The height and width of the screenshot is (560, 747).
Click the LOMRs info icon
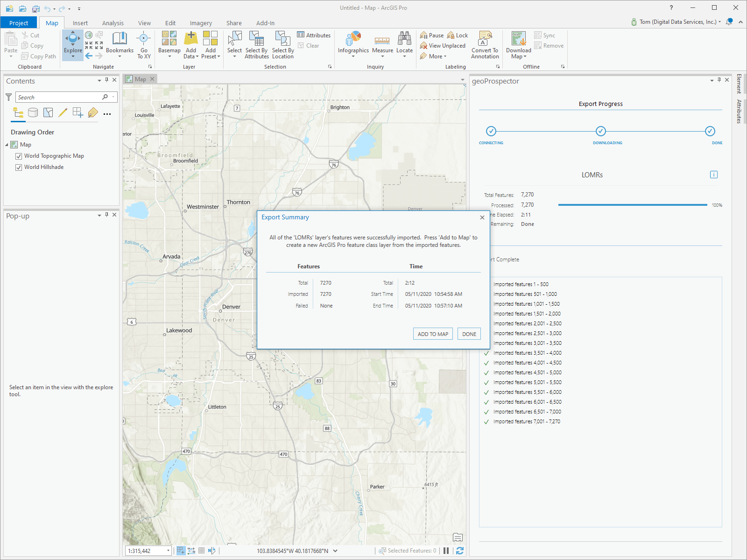click(x=713, y=175)
